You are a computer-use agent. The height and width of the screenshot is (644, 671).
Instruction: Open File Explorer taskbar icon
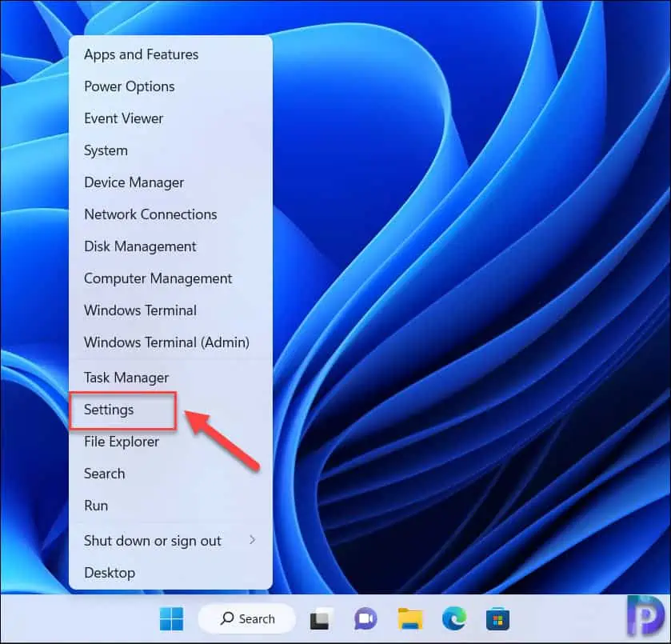click(x=410, y=619)
